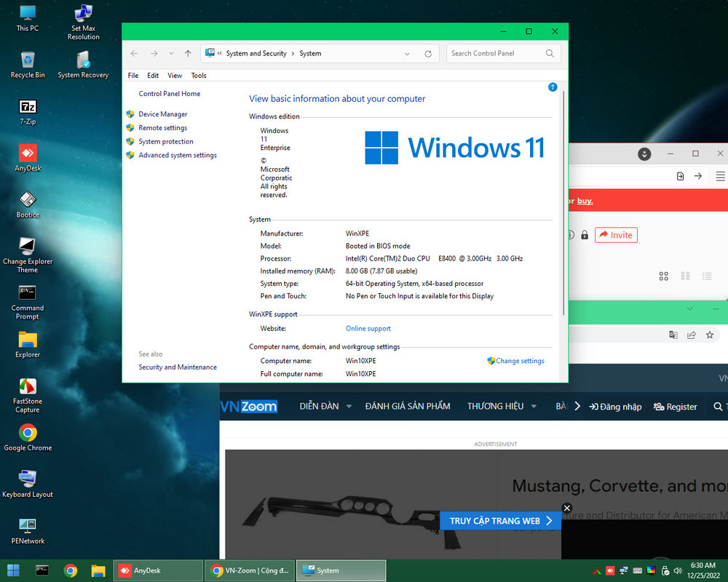Click the volume icon in system tray
Viewport: 728px width, 582px height.
point(678,570)
